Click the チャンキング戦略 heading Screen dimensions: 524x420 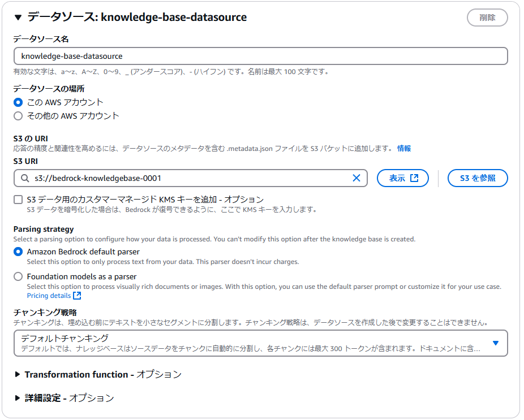click(x=45, y=313)
